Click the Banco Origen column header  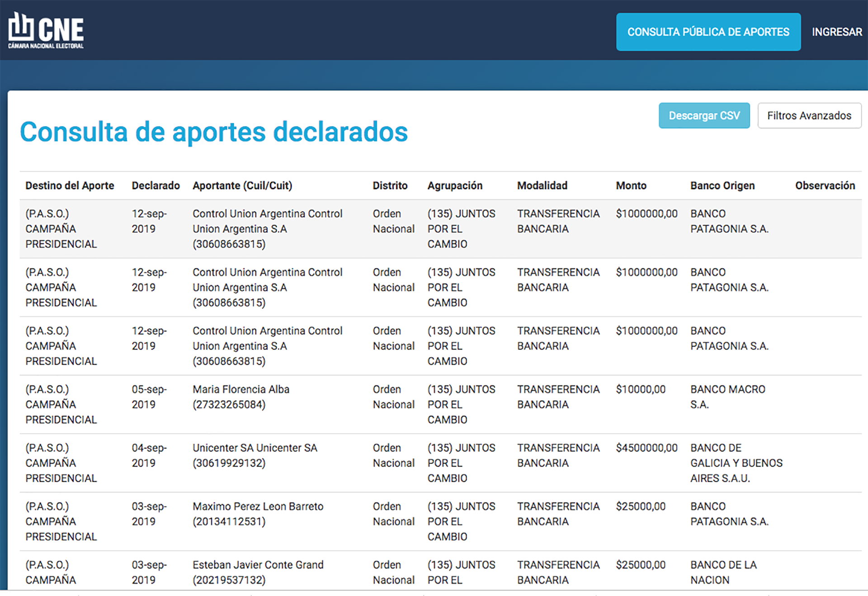(722, 185)
